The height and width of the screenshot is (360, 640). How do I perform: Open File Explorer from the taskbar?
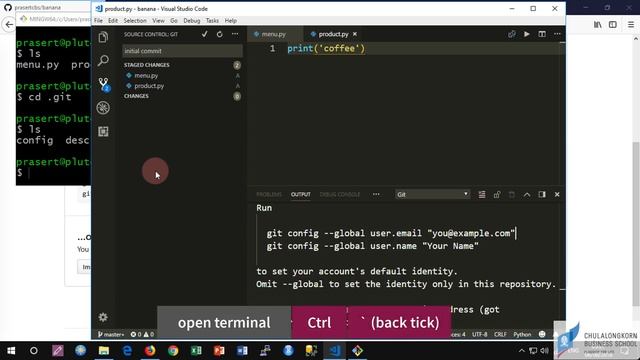(104, 351)
